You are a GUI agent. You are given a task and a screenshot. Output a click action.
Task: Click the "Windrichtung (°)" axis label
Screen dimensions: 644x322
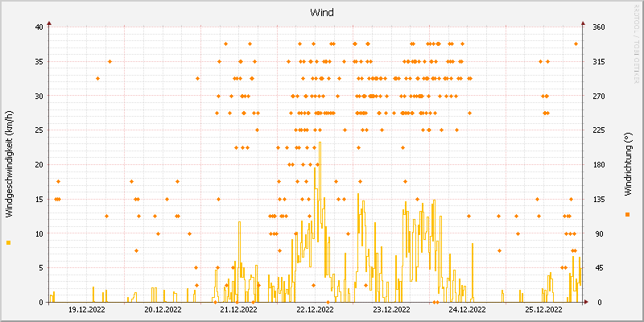point(627,164)
